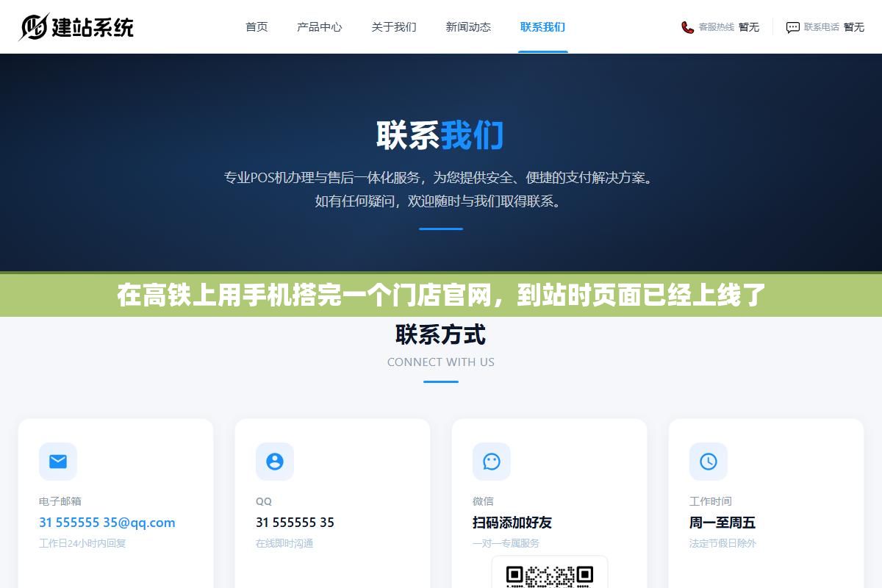This screenshot has width=882, height=588.
Task: Select the 联系我们 navigation tab
Action: point(542,27)
